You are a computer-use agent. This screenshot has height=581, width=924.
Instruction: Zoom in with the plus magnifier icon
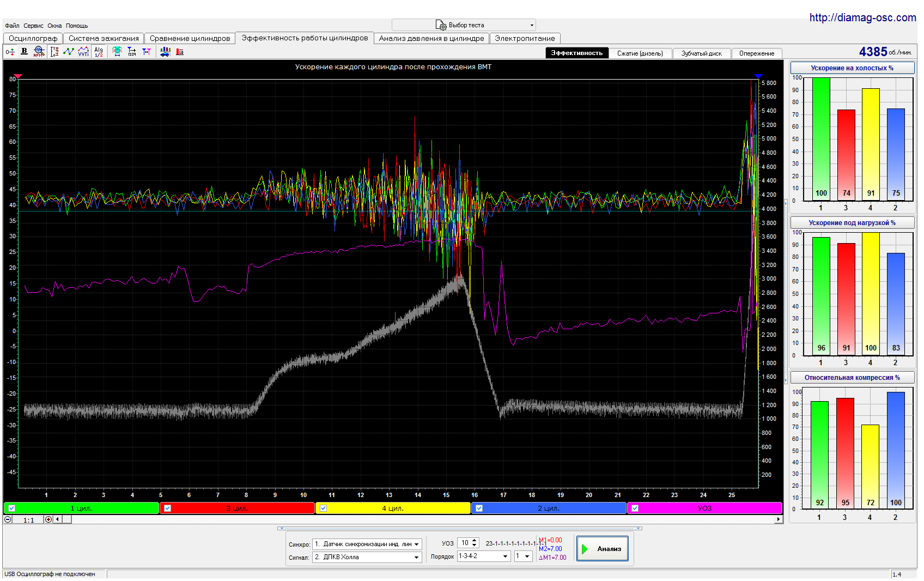[x=48, y=519]
